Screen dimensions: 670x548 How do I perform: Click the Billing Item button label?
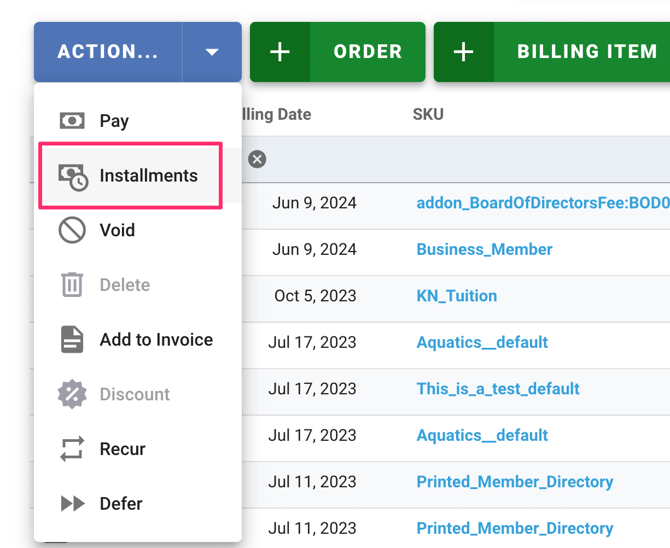pos(586,52)
